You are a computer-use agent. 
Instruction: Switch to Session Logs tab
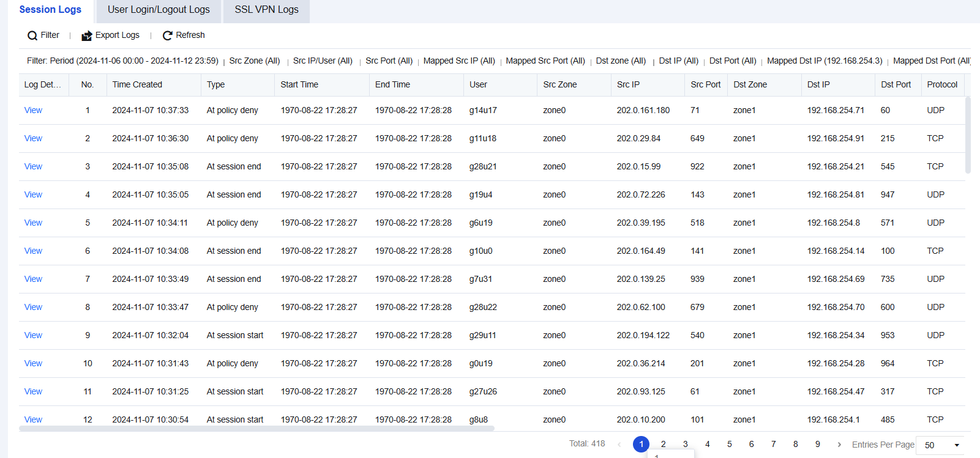tap(50, 10)
